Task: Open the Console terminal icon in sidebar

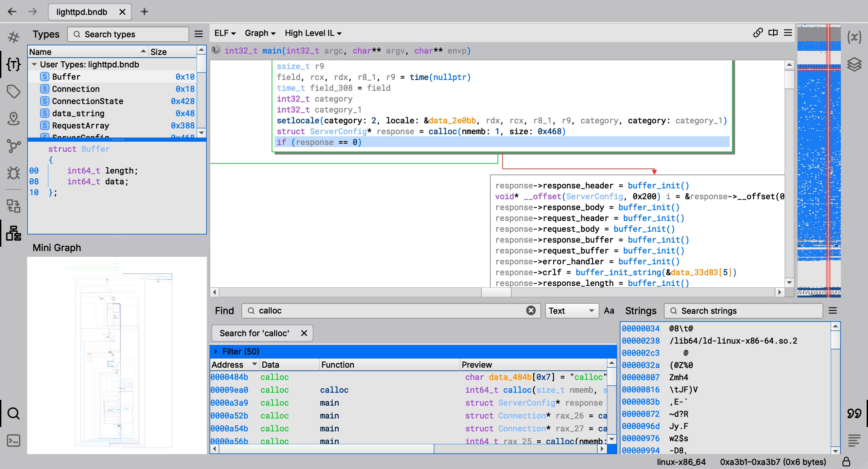Action: [14, 441]
